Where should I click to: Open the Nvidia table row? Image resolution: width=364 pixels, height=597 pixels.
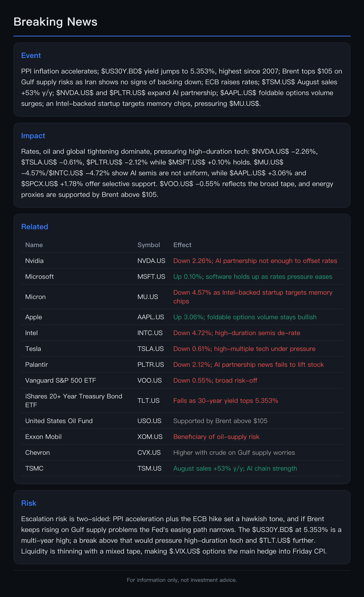[x=182, y=261]
